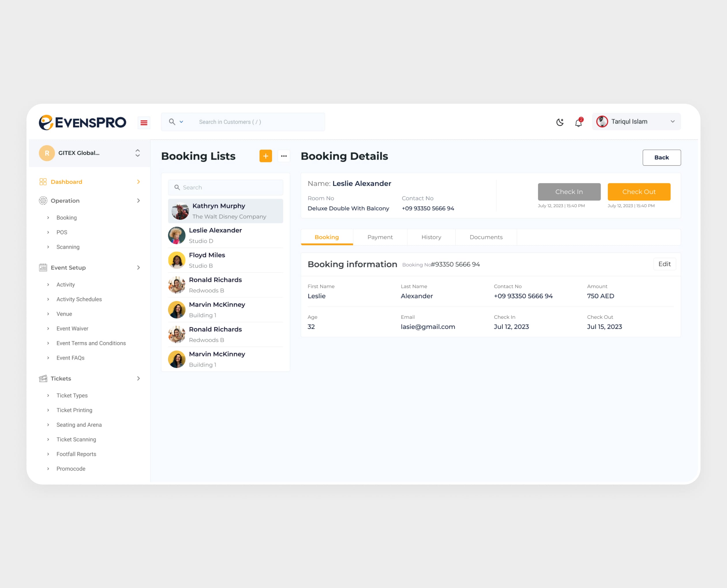Click the Back button
This screenshot has width=727, height=588.
(x=661, y=157)
